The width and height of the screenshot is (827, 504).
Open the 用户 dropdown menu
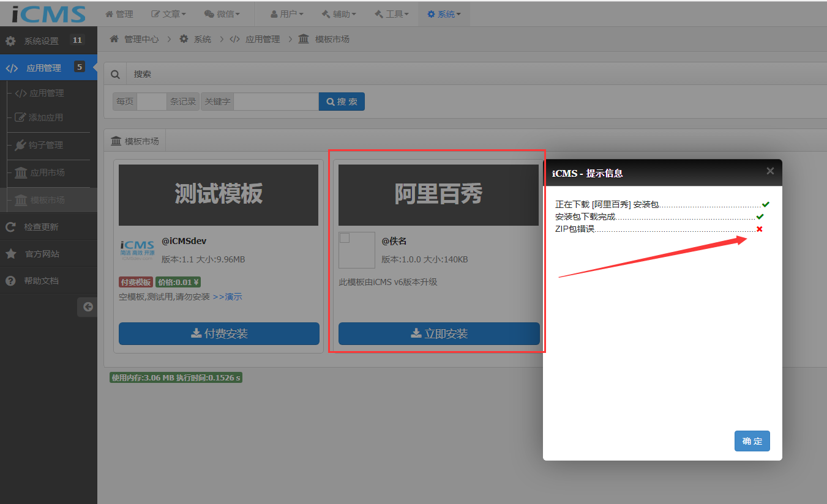[x=286, y=14]
